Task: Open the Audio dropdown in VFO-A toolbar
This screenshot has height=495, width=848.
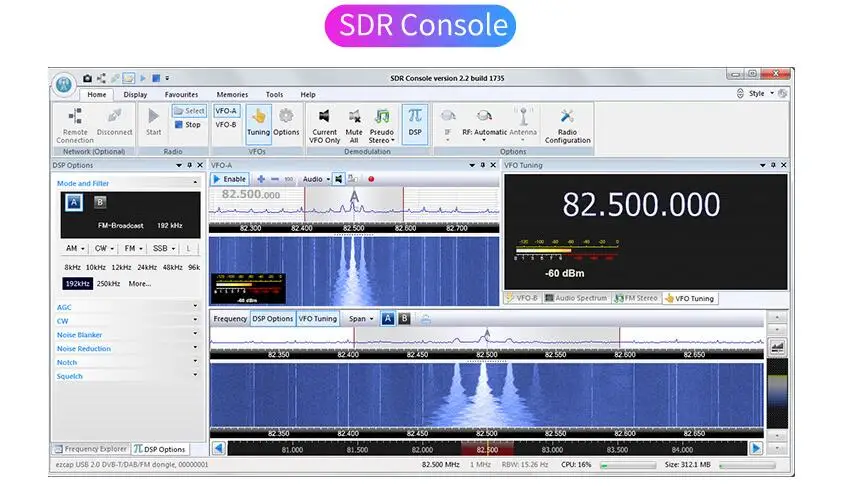Action: click(316, 179)
